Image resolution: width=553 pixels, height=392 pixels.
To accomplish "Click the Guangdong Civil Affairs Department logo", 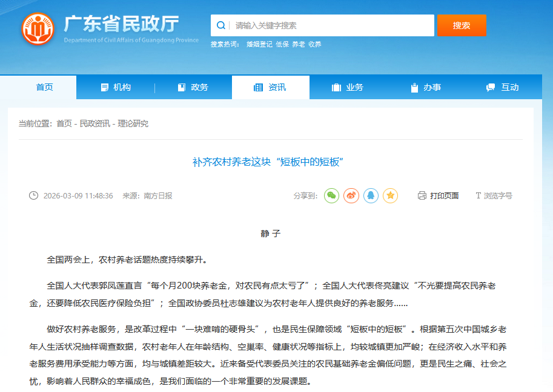I will click(x=39, y=27).
